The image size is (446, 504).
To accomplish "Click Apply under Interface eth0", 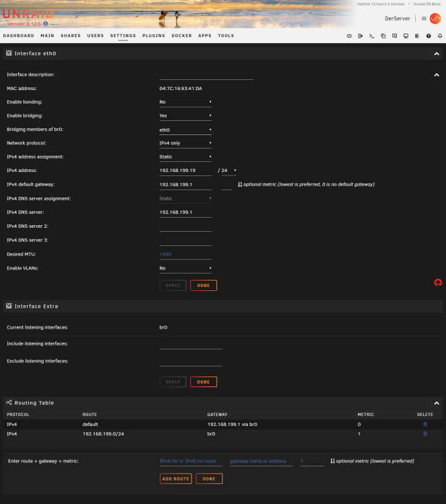I will pos(173,286).
